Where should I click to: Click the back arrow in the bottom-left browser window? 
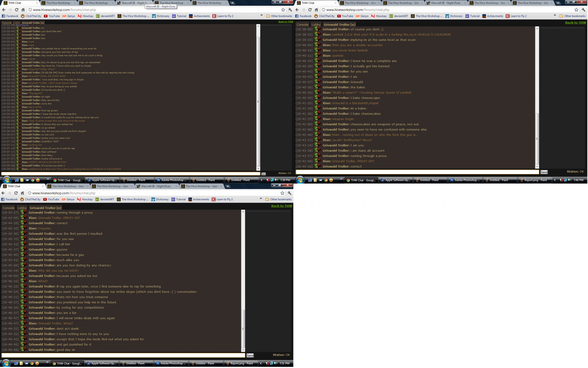[x=3, y=193]
